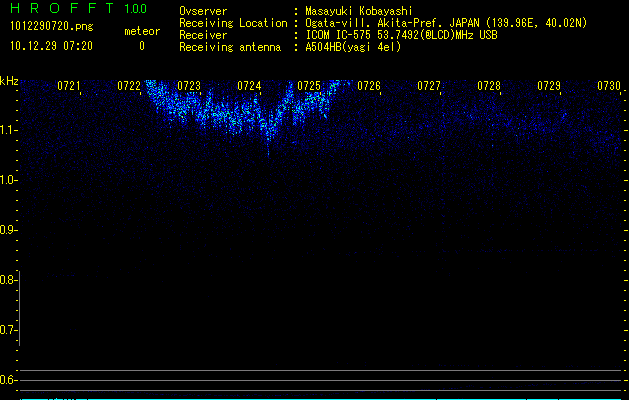Click the 0.9 kHz axis label
The width and height of the screenshot is (629, 400).
tap(7, 230)
